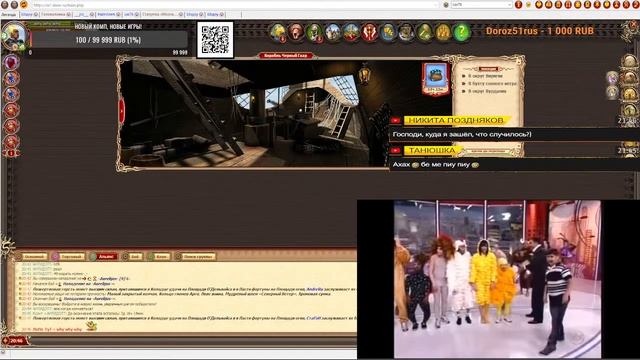Toggle the round icon beside Поиск группы tab
Screen dimensions: 640x360
178,256
